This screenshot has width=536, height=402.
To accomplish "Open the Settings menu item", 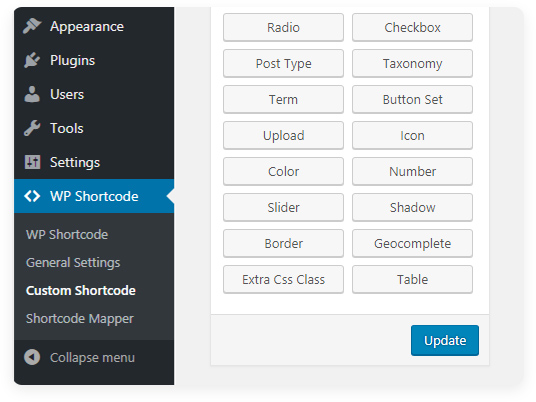I will tap(94, 162).
